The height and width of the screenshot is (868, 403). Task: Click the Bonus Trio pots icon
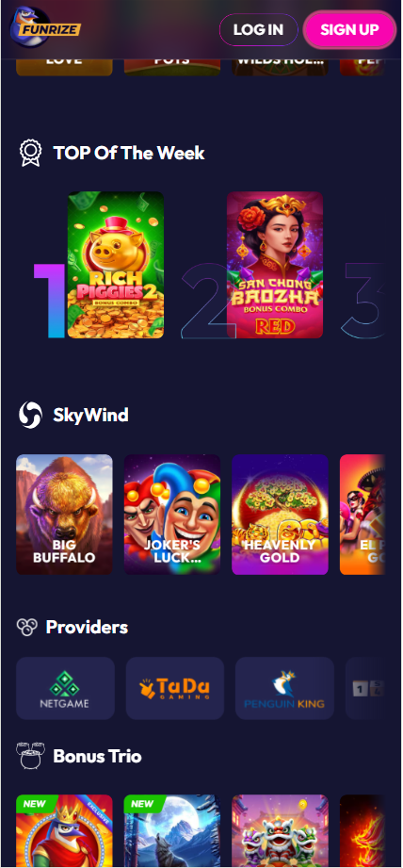tap(30, 756)
